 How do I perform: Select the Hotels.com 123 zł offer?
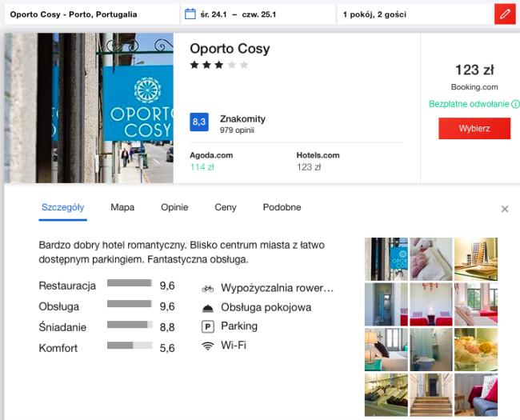pos(318,162)
